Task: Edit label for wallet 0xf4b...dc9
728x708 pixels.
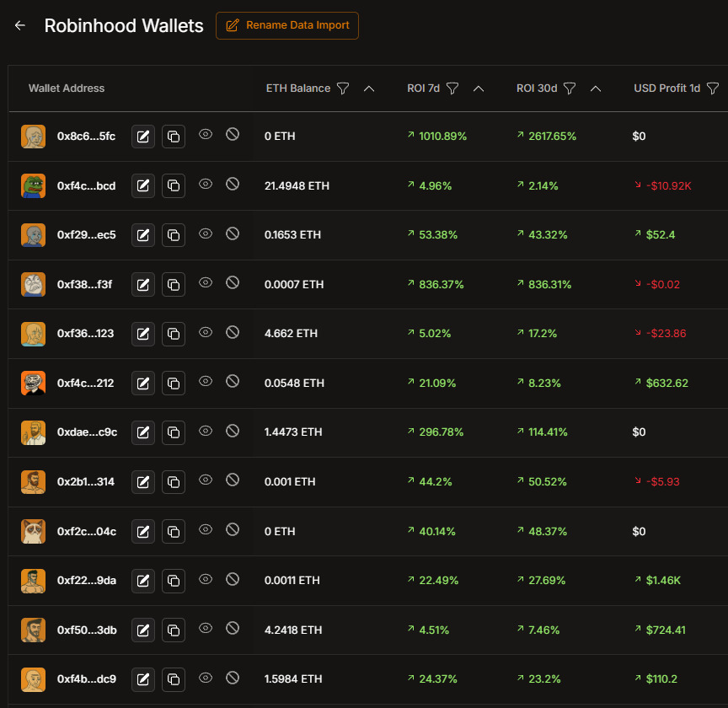Action: pos(143,679)
